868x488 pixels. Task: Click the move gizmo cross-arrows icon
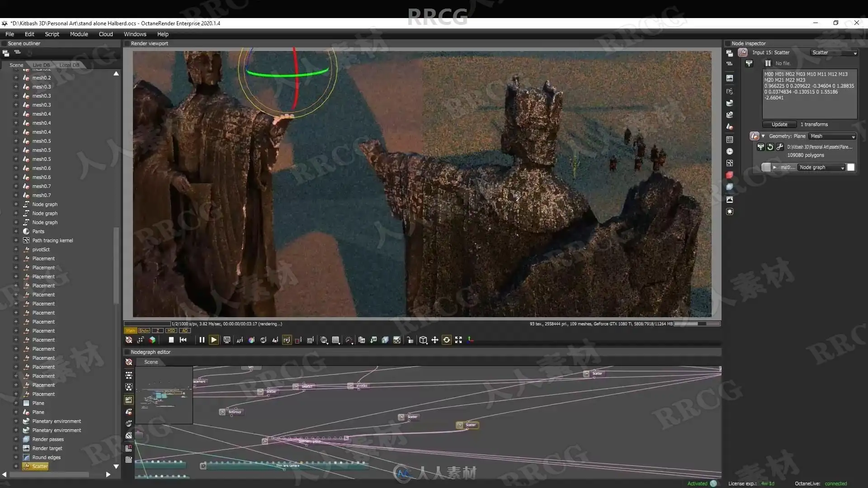click(434, 340)
